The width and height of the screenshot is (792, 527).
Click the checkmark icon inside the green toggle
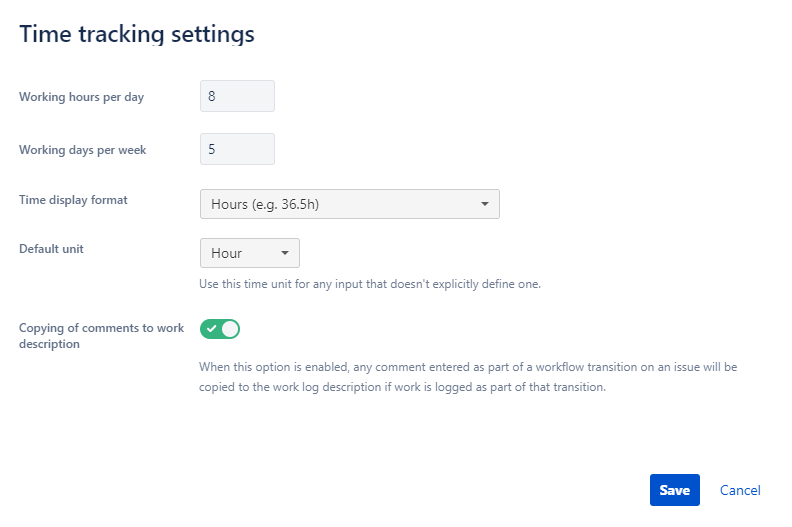coord(211,329)
